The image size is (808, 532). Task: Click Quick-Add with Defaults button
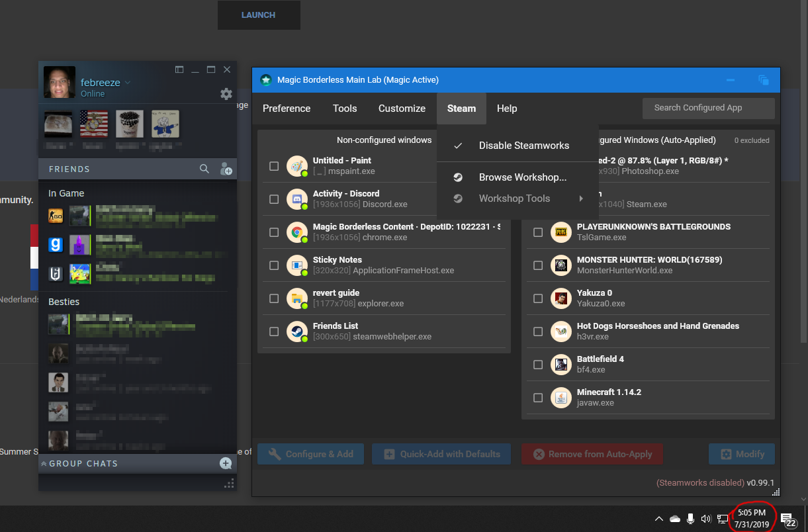coord(441,454)
